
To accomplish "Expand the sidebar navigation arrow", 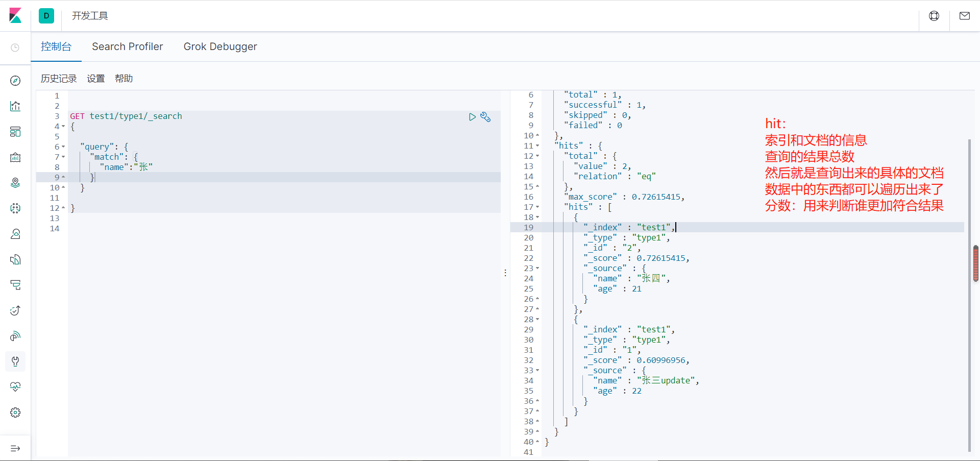I will tap(15, 448).
